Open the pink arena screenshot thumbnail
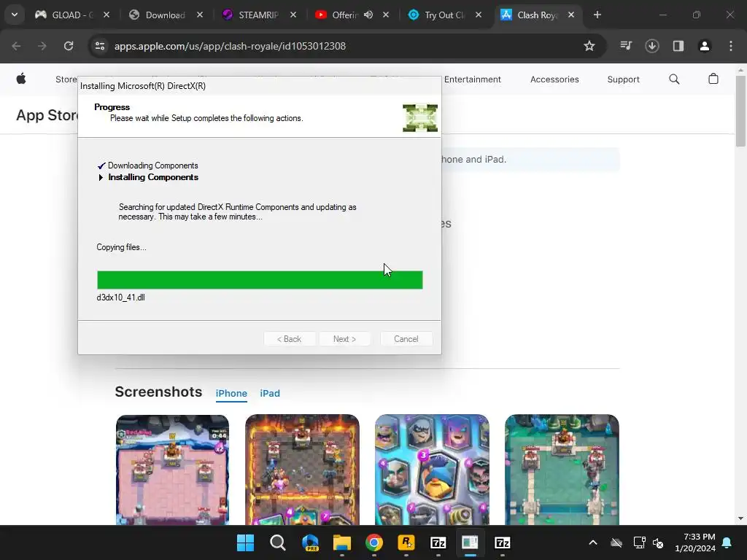 (172, 470)
